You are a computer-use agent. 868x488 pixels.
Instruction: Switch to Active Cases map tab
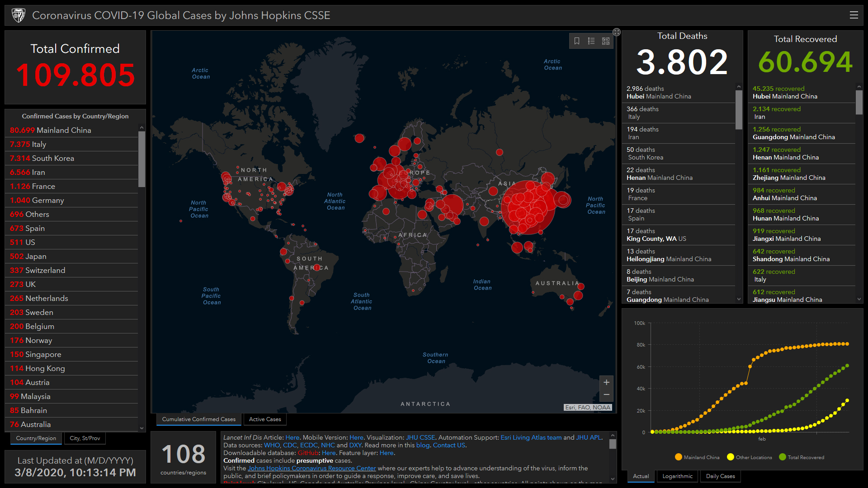pos(265,419)
